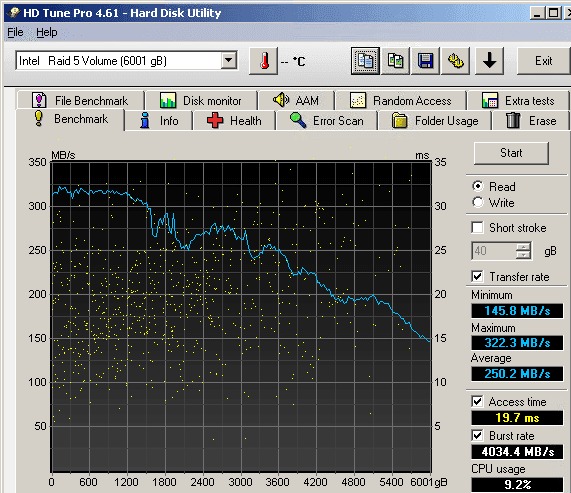Copy screenshot to clipboard icon

pos(395,61)
